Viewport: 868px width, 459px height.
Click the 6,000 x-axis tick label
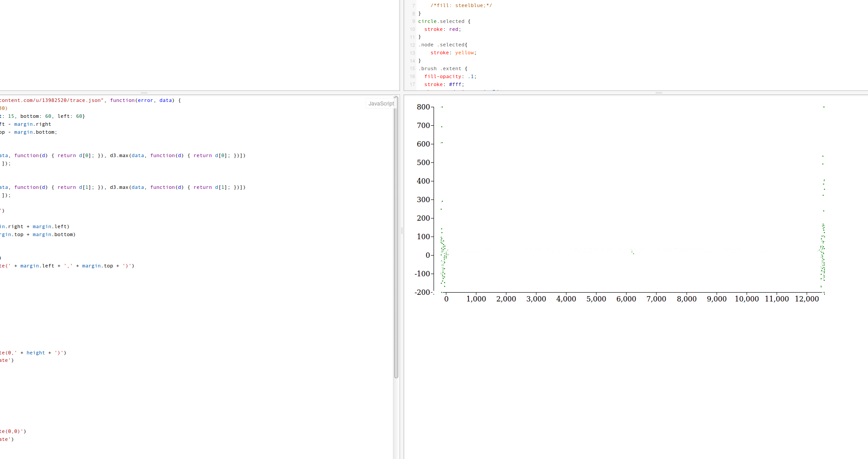[626, 299]
